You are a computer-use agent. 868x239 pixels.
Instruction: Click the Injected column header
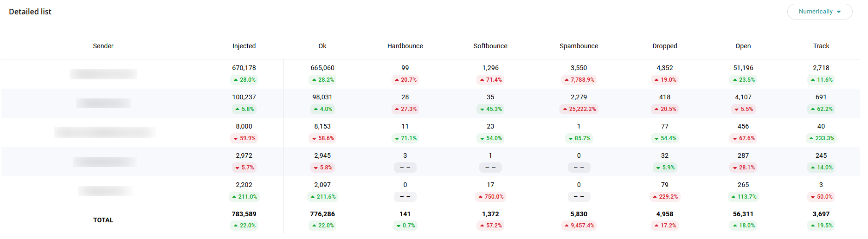pyautogui.click(x=244, y=46)
